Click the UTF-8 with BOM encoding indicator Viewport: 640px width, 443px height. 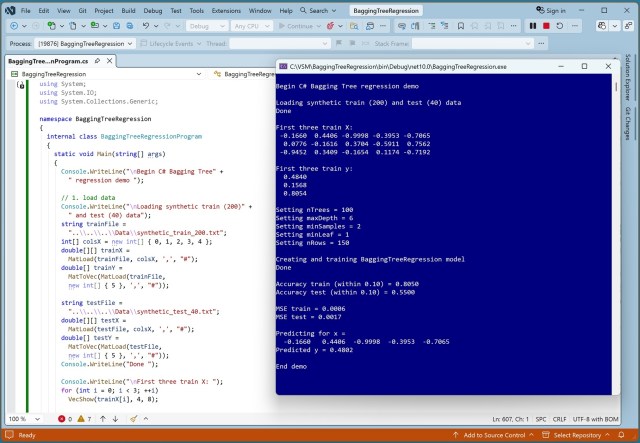(596, 419)
